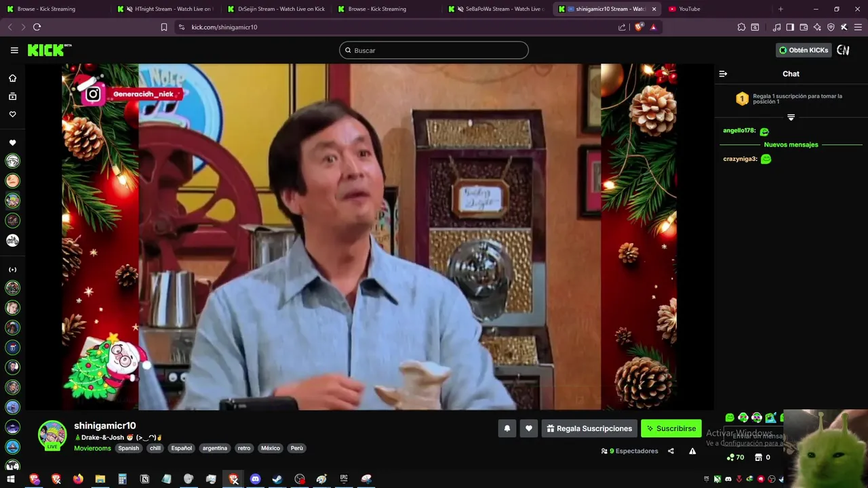Click the 9 Espectadores viewer count

(629, 451)
